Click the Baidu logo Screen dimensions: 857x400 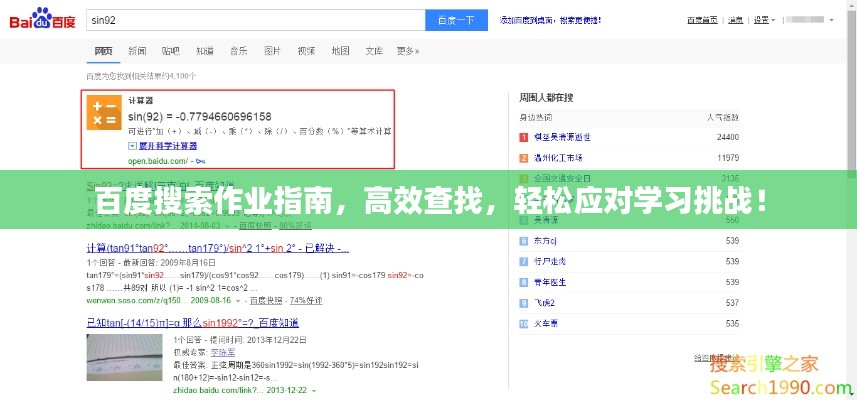[42, 19]
